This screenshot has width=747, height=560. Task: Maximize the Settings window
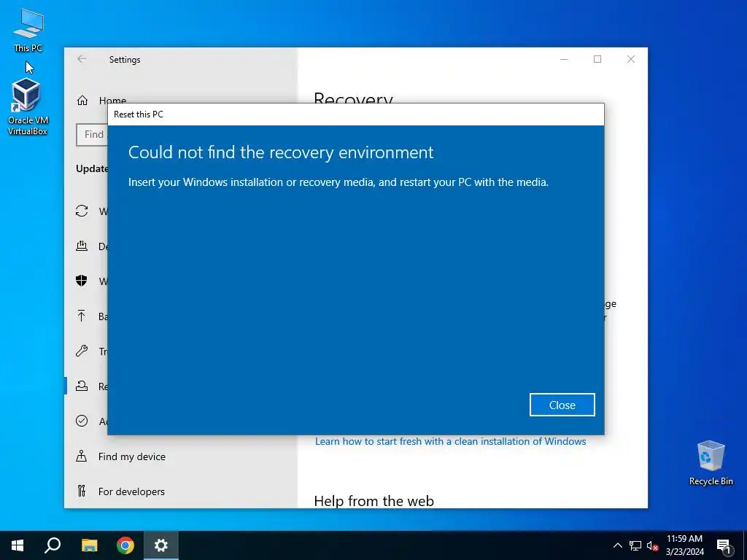[597, 59]
